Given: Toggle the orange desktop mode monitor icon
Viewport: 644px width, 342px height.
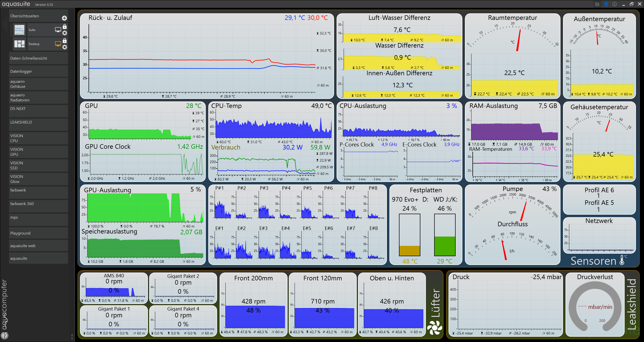Looking at the screenshot, I should tap(58, 44).
